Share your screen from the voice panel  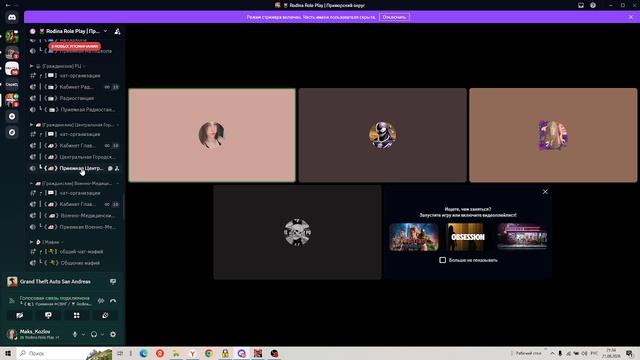pos(48,316)
